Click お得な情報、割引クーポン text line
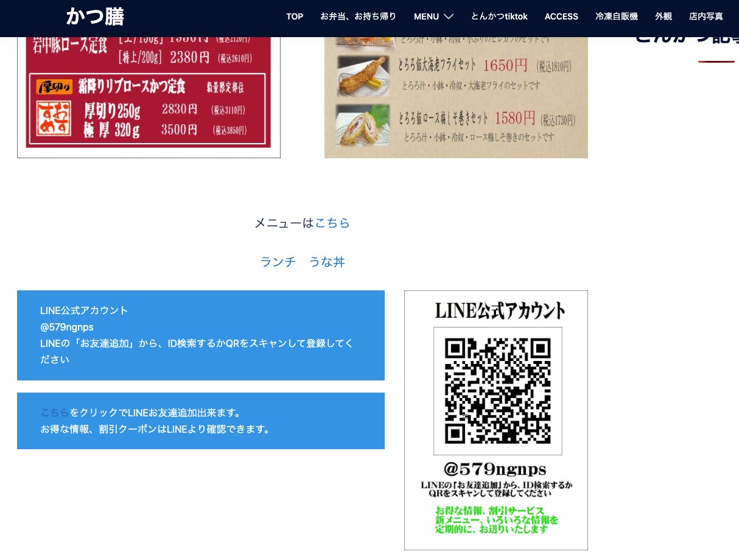The height and width of the screenshot is (560, 739). (x=156, y=429)
